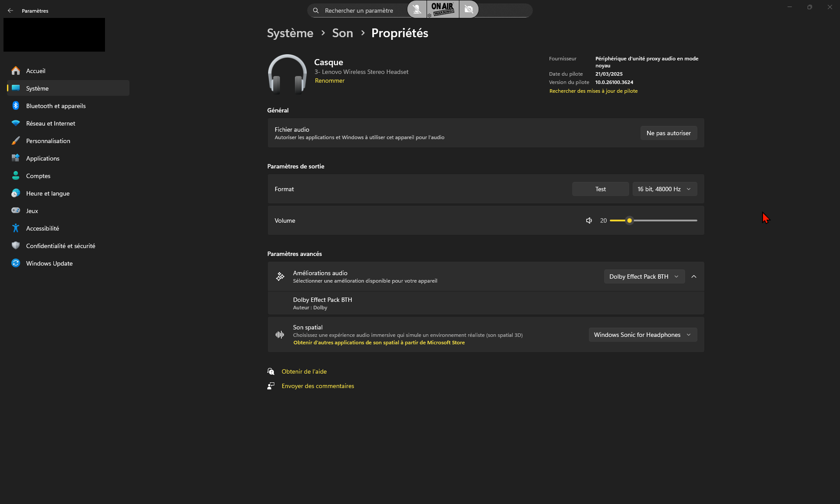Go to Système in the breadcrumb
The image size is (840, 504).
pos(290,33)
